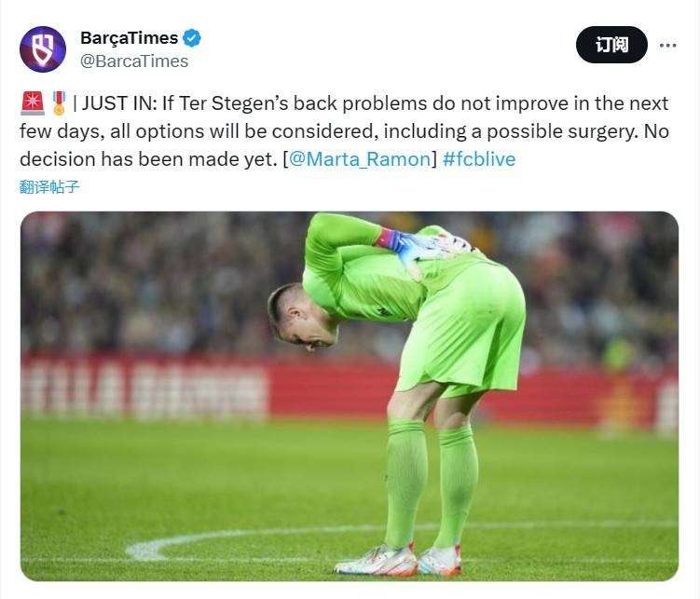Click the red siren emoji
Viewport: 700px width, 599px height.
coord(32,105)
